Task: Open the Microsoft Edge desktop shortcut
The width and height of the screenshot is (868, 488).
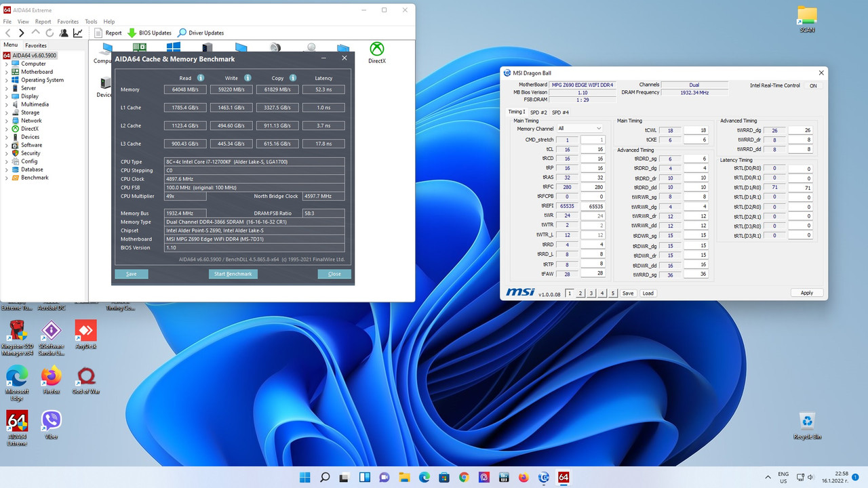Action: (17, 383)
